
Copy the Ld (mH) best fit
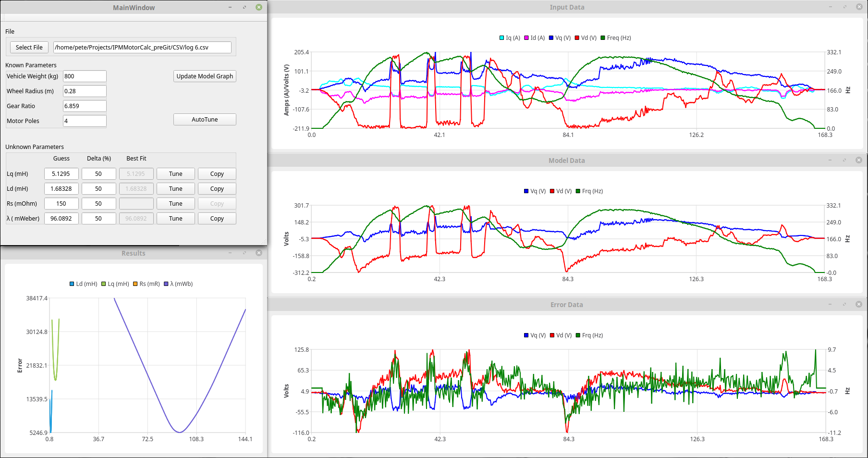point(217,189)
